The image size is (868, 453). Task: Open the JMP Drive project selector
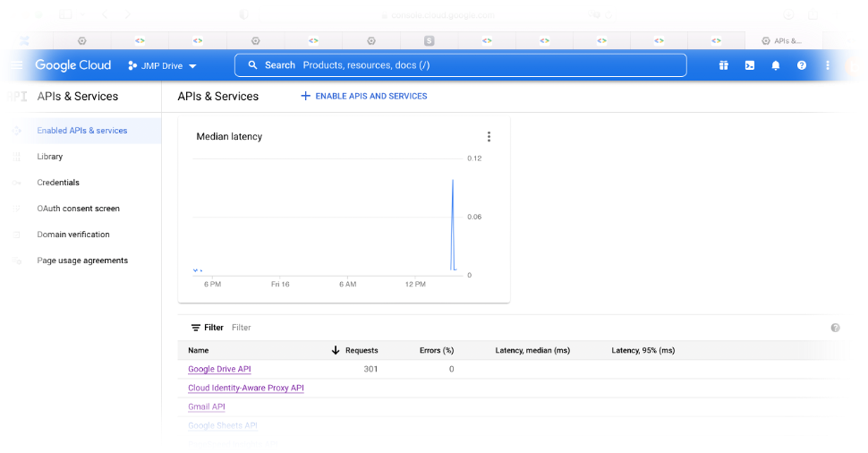pos(162,65)
